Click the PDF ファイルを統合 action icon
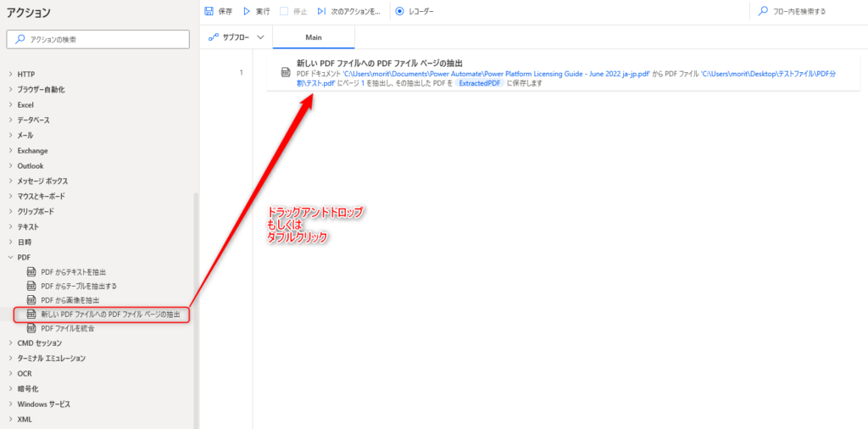The image size is (868, 429). coord(32,328)
